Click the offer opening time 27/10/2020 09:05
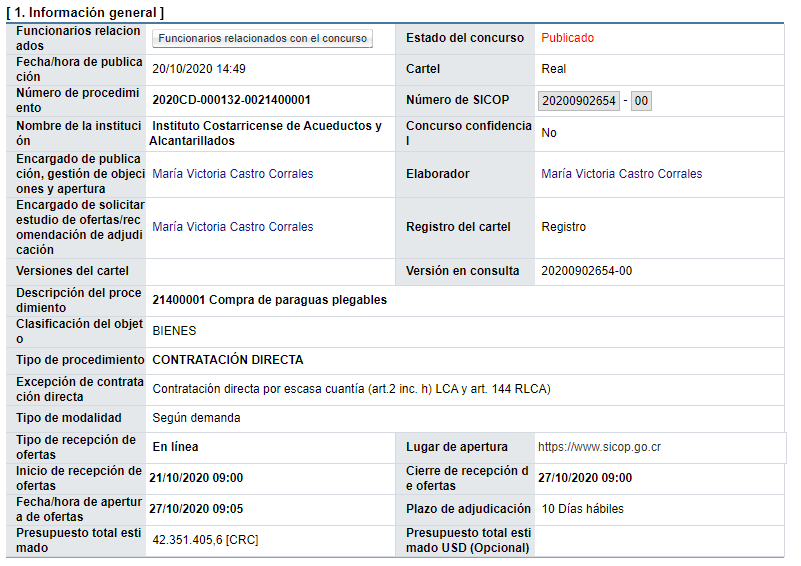The height and width of the screenshot is (566, 801). tap(196, 509)
